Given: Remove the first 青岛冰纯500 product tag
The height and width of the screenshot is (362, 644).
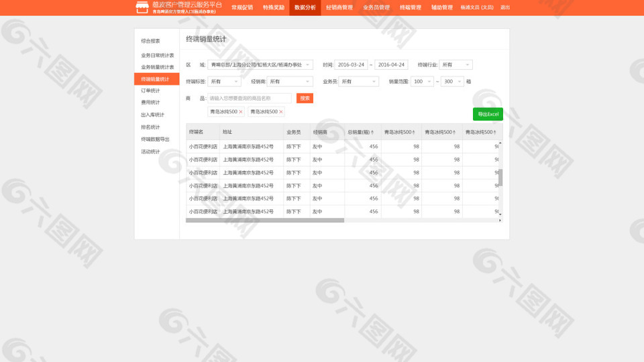Looking at the screenshot, I should (x=241, y=112).
